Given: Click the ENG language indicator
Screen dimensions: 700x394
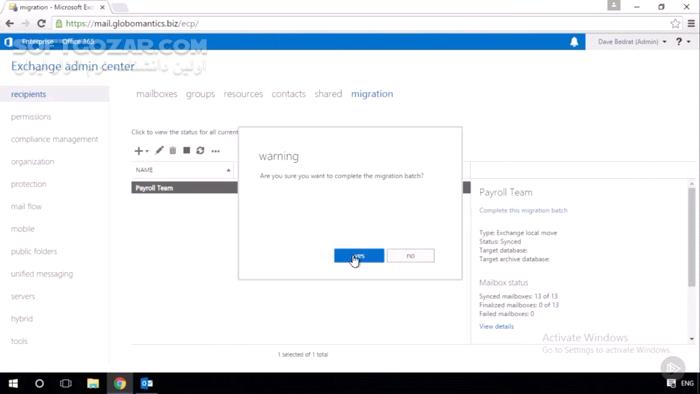Looking at the screenshot, I should 687,383.
